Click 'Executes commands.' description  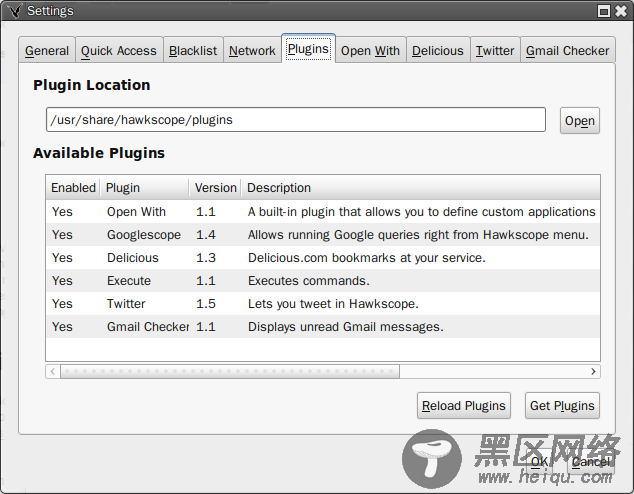(x=309, y=281)
